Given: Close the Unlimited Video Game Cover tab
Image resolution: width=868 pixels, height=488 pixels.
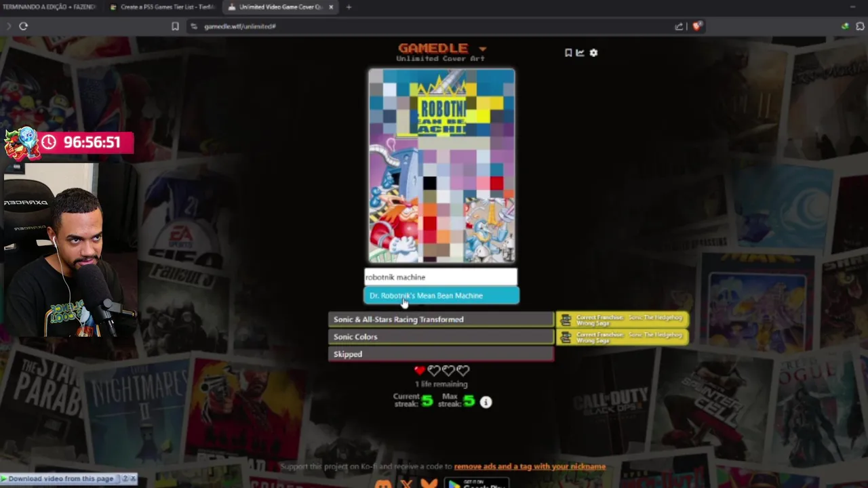Looking at the screenshot, I should (x=331, y=7).
